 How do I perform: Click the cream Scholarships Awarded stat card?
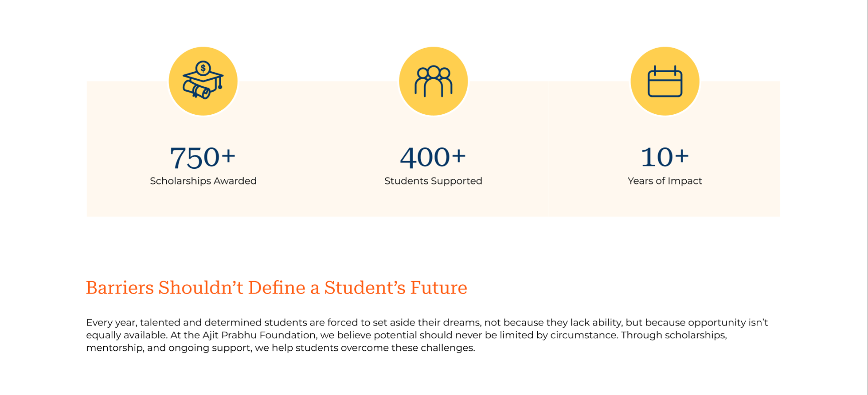202,149
